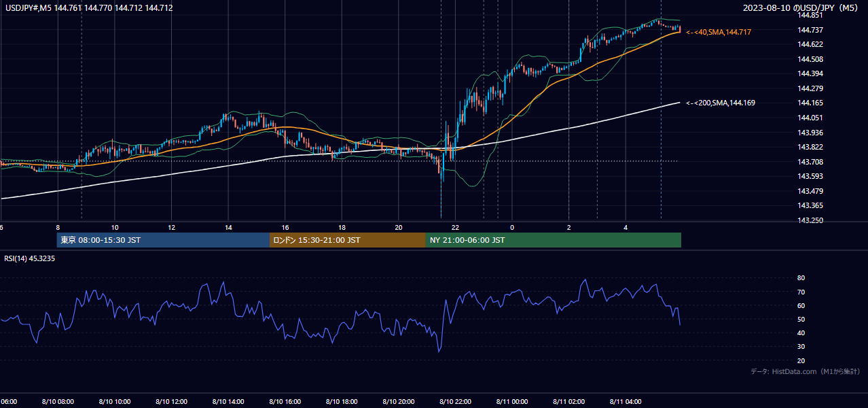Click hour label 22 under the price chart
This screenshot has height=408, width=868.
click(x=456, y=228)
